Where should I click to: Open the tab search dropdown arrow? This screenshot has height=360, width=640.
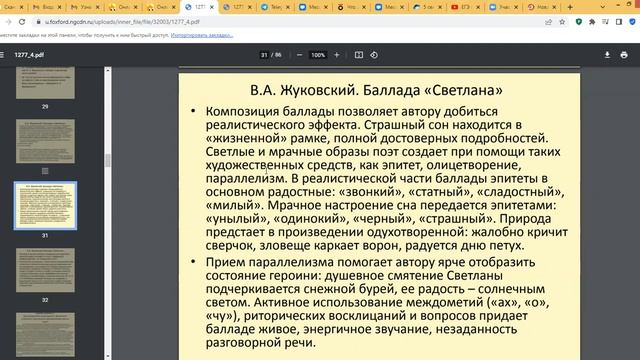(x=602, y=7)
